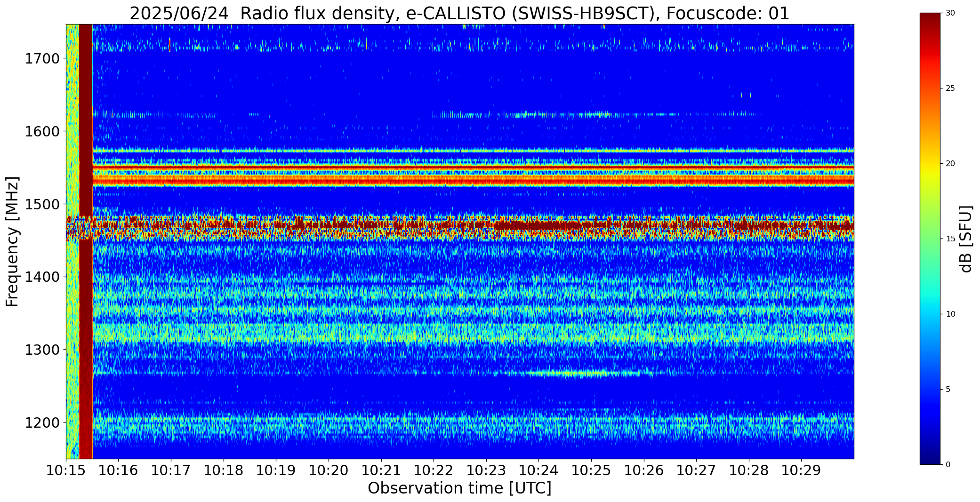Click the 10:23 time tick label
The height and width of the screenshot is (502, 980).
point(486,470)
